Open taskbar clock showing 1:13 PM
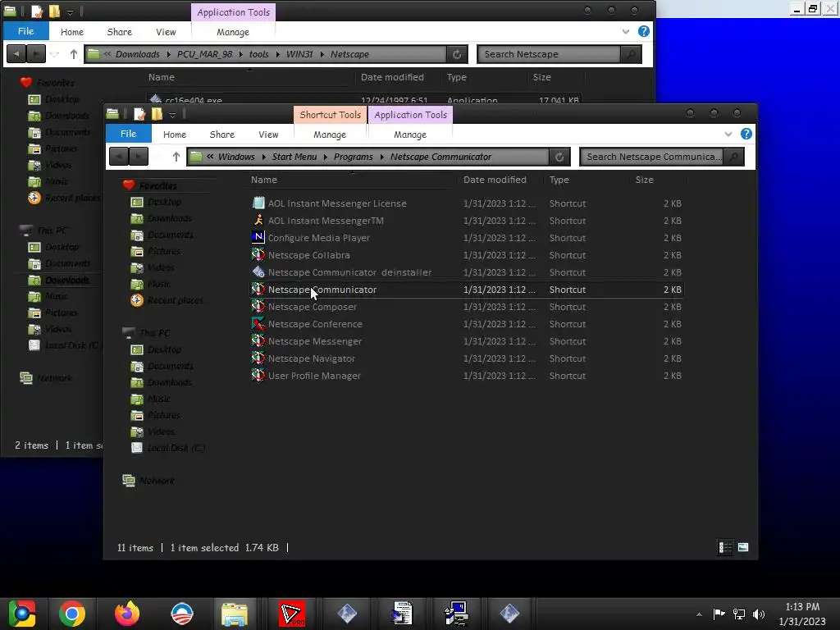840x630 pixels. point(802,614)
